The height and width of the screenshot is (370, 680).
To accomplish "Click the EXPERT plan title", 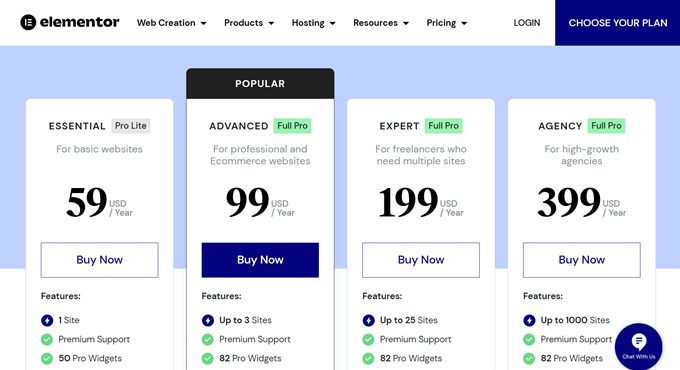I will (x=399, y=126).
